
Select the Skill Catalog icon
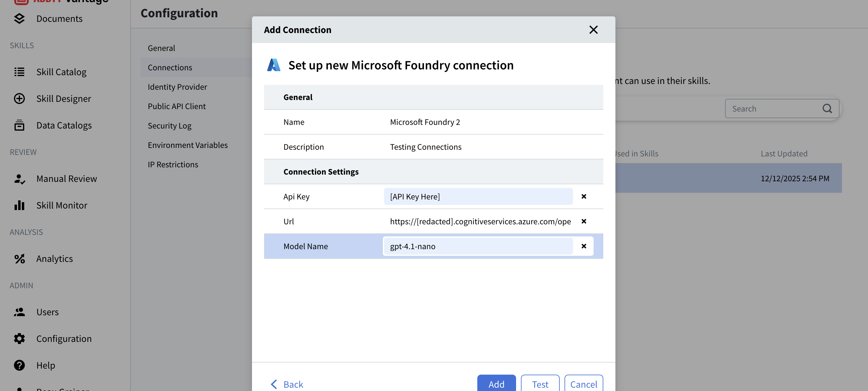(19, 72)
